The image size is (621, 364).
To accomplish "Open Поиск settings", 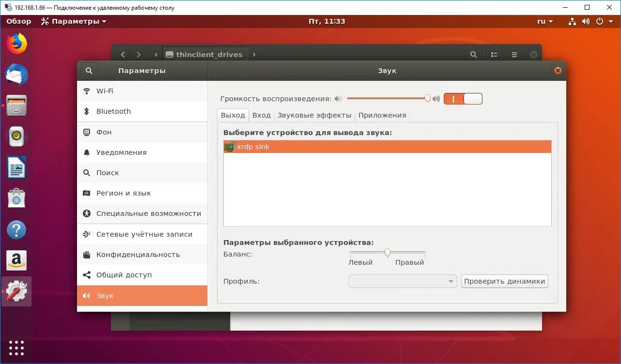I will pos(142,173).
